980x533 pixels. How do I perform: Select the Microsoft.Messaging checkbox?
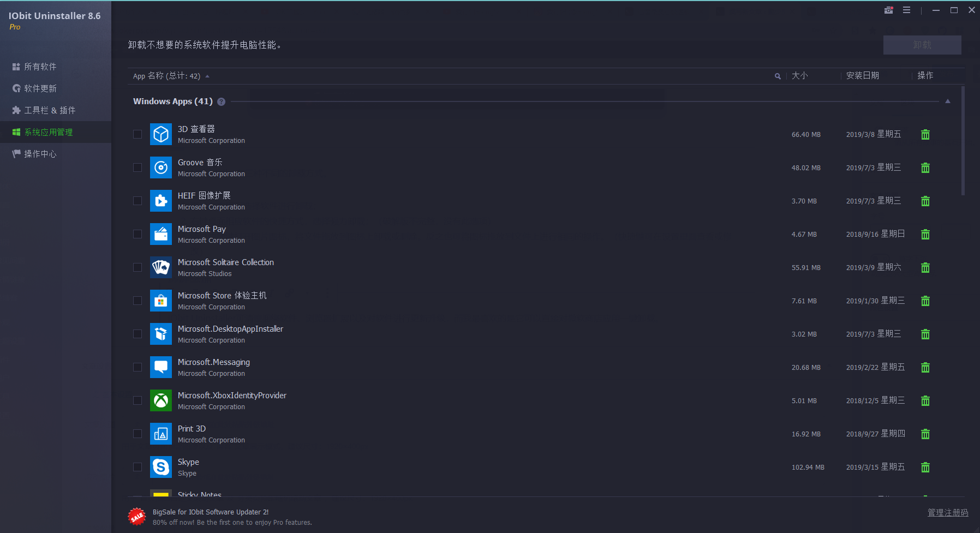click(138, 367)
